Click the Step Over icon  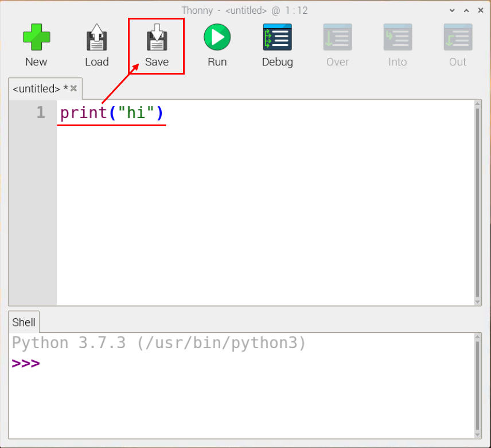(x=337, y=45)
